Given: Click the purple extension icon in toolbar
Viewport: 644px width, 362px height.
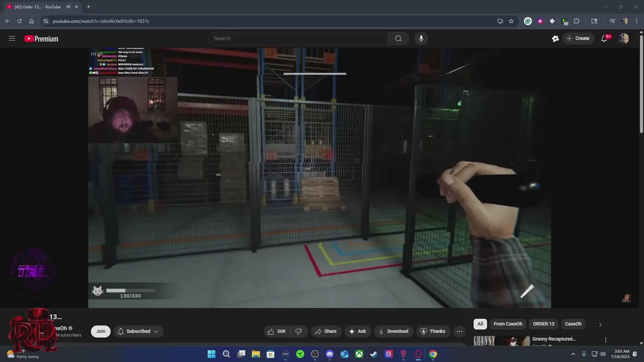Looking at the screenshot, I should [540, 21].
